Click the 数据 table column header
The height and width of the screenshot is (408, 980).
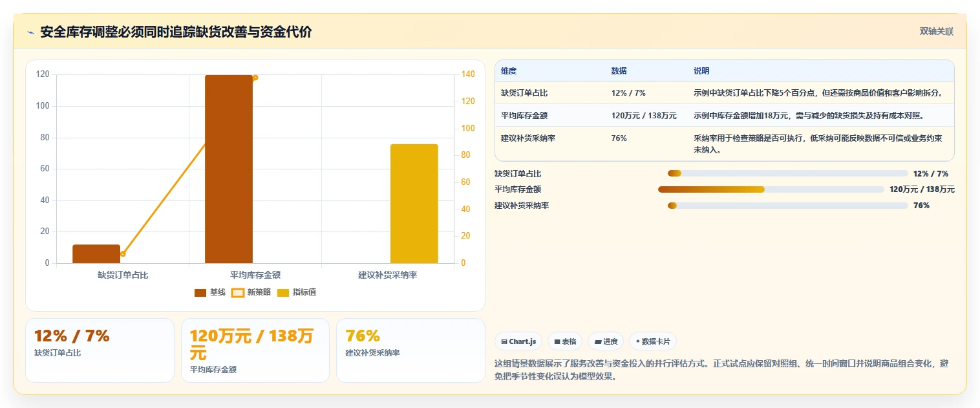click(x=619, y=71)
